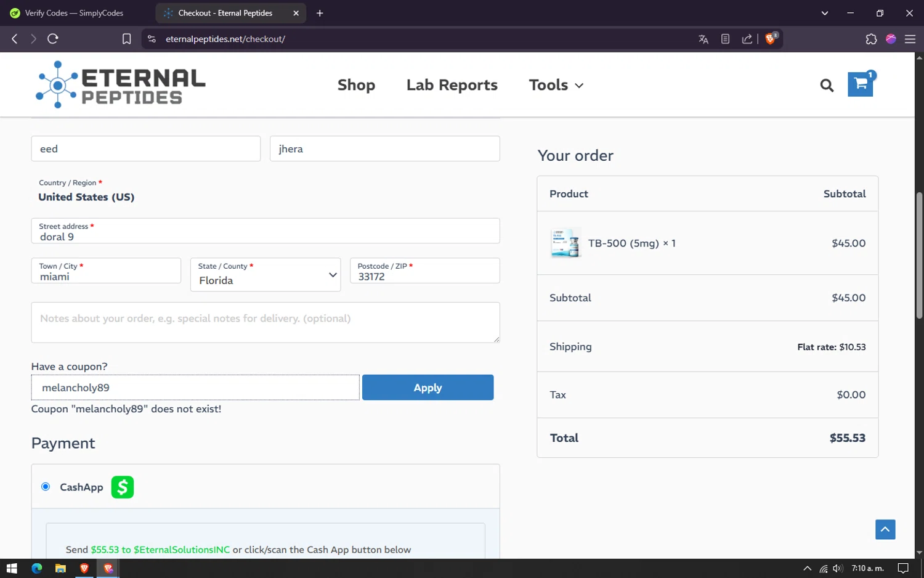
Task: Click the page vertical scrollbar thumb
Action: [919, 255]
